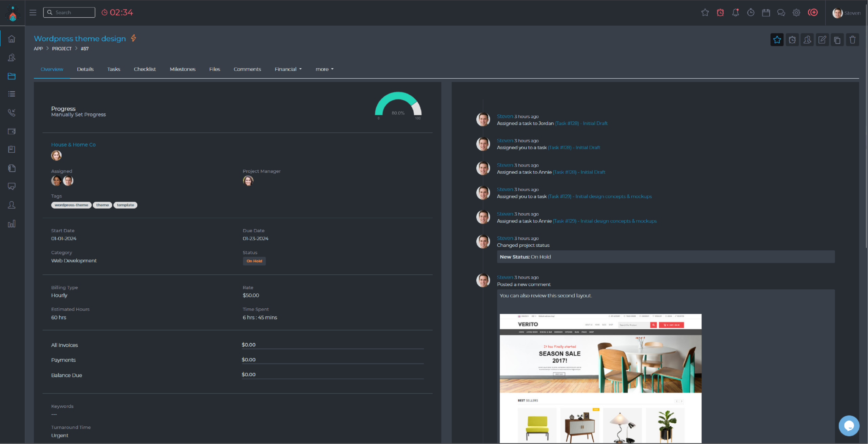The image size is (868, 444).
Task: Click the red quick-add plus icon
Action: pos(813,13)
